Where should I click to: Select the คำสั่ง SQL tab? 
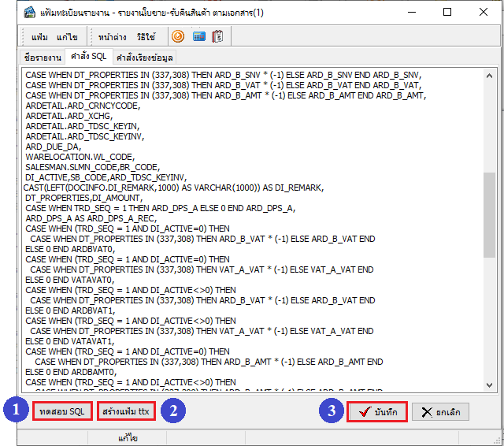coord(88,57)
